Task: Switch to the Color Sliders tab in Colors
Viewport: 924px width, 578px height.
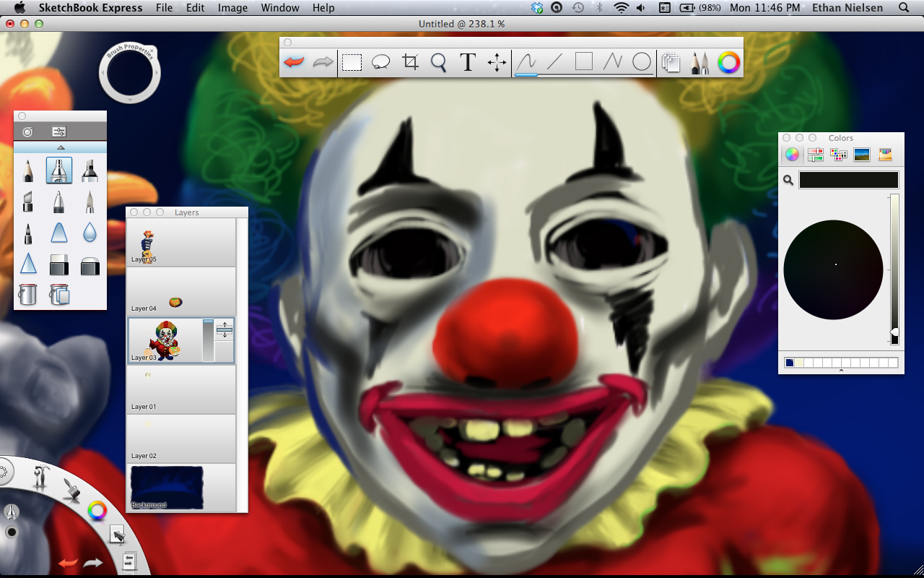Action: tap(816, 154)
